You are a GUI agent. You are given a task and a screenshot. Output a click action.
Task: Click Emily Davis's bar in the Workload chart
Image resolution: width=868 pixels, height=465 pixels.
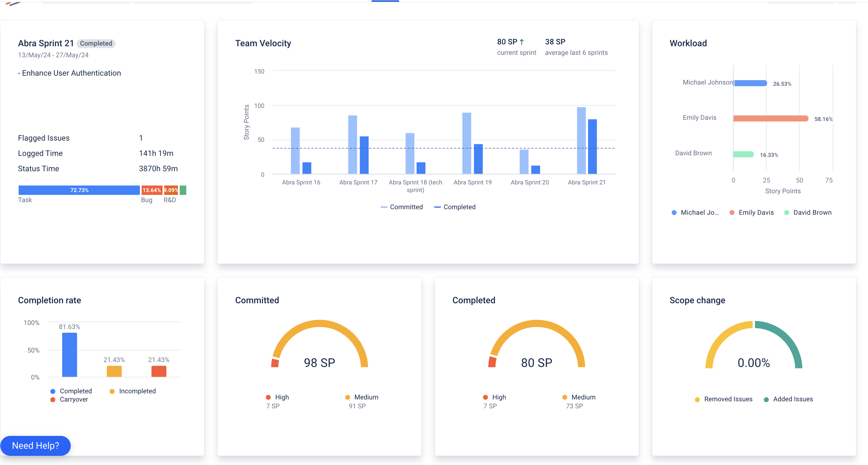772,118
